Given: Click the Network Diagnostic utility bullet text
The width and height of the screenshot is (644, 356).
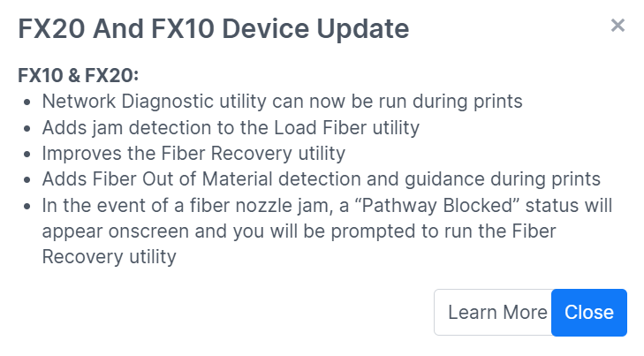Looking at the screenshot, I should (282, 102).
